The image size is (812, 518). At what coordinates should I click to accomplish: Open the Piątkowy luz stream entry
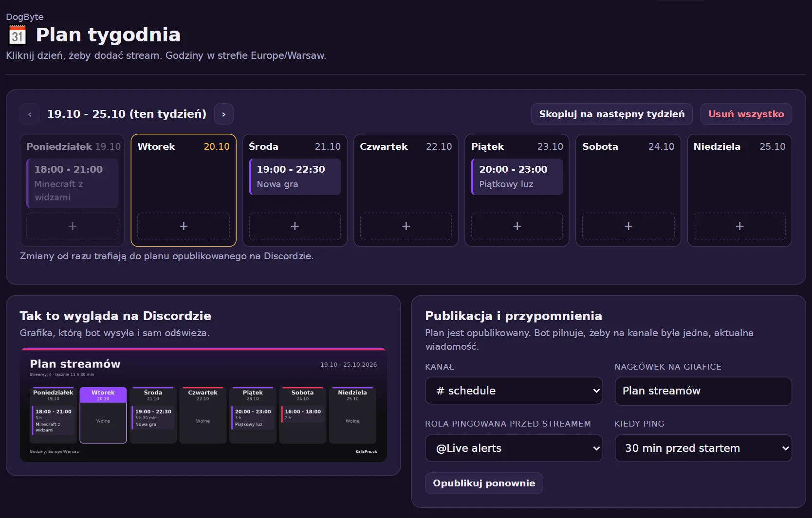click(x=517, y=177)
